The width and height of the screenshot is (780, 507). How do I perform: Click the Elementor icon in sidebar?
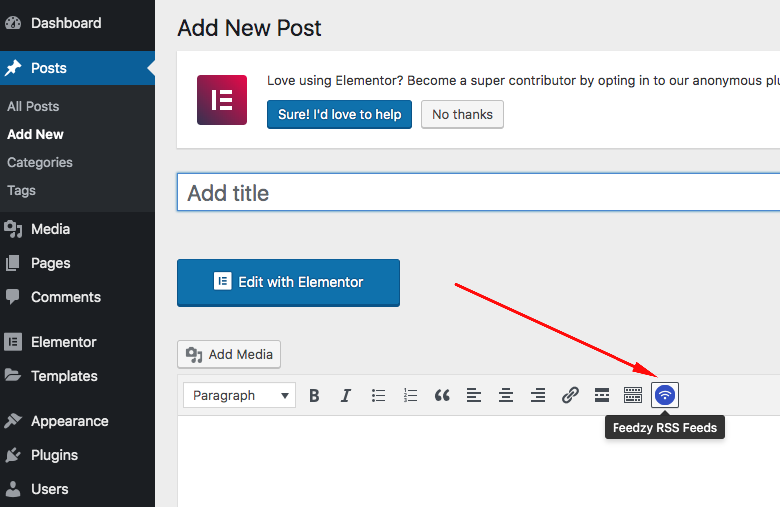click(13, 342)
